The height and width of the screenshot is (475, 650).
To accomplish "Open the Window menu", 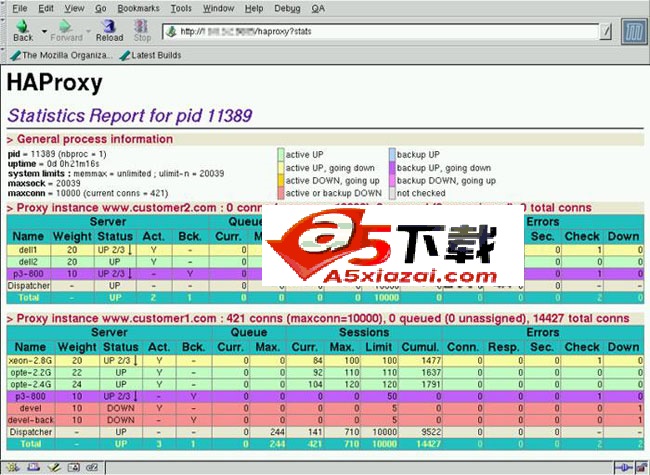I will click(218, 8).
